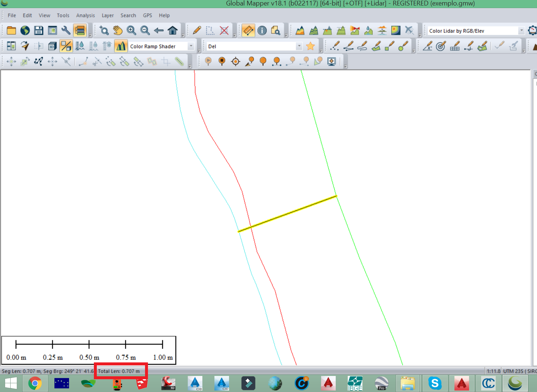537x392 pixels.
Task: Click the Back navigation arrow
Action: (x=159, y=30)
